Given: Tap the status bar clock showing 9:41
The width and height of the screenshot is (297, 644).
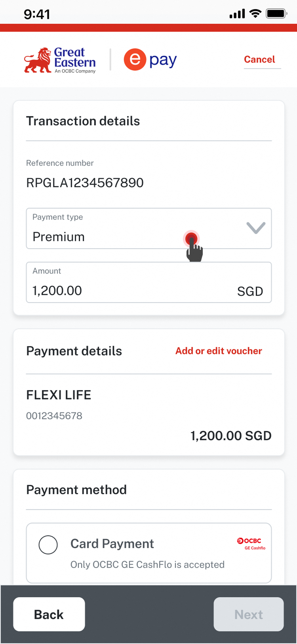Looking at the screenshot, I should pyautogui.click(x=37, y=14).
